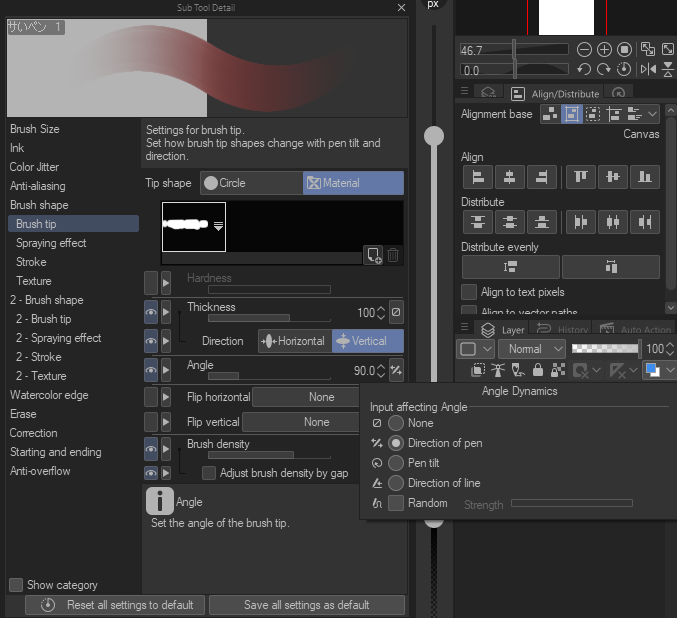Screen dimensions: 677x618
Task: Open the Watercolor edge category
Action: point(49,395)
